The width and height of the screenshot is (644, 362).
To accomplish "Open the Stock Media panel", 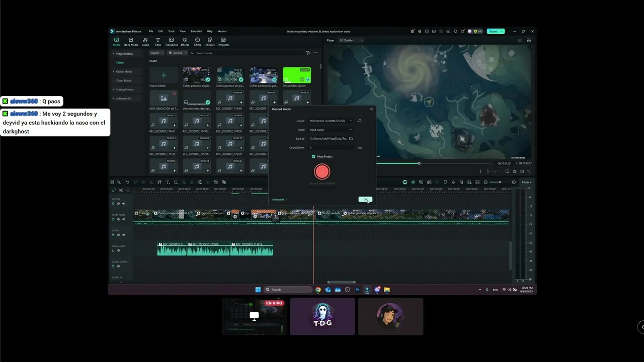I will coord(131,42).
